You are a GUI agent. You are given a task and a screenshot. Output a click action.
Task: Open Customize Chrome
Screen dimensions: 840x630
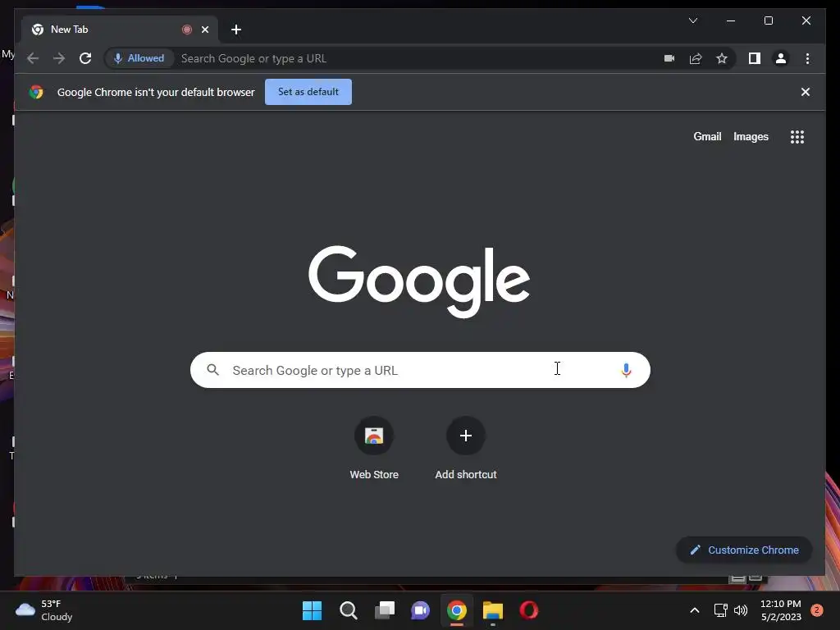pyautogui.click(x=744, y=550)
